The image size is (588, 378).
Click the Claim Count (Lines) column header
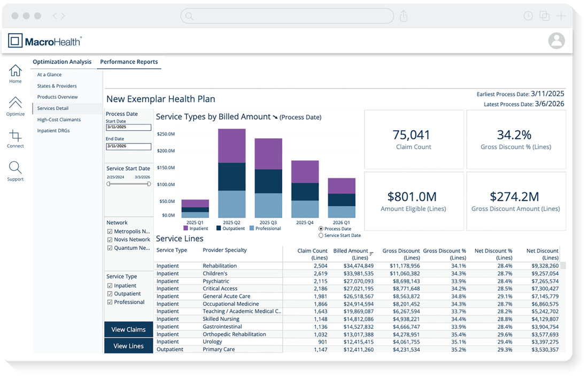coord(312,254)
